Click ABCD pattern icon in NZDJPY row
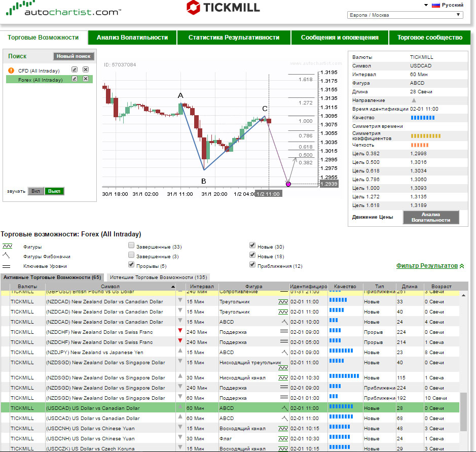476x452 pixels. pyautogui.click(x=284, y=353)
